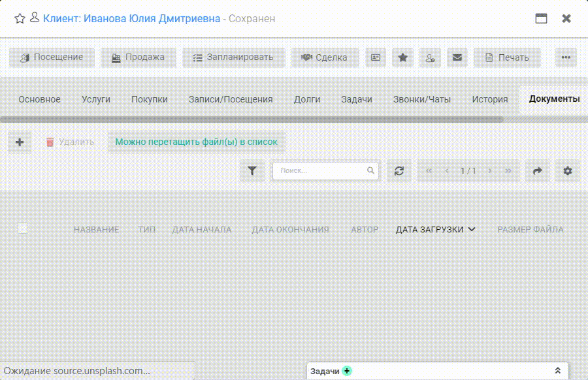Click the Удалить trash button
588x380 pixels.
click(x=70, y=142)
